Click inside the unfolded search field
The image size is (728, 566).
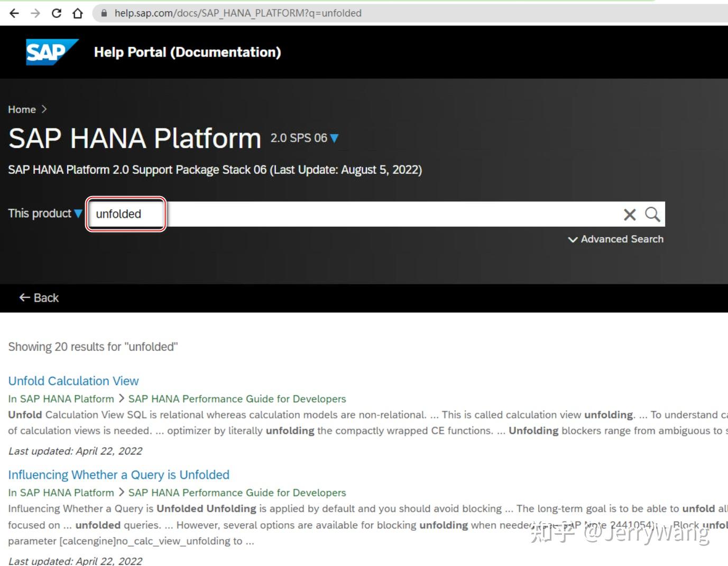pyautogui.click(x=125, y=214)
